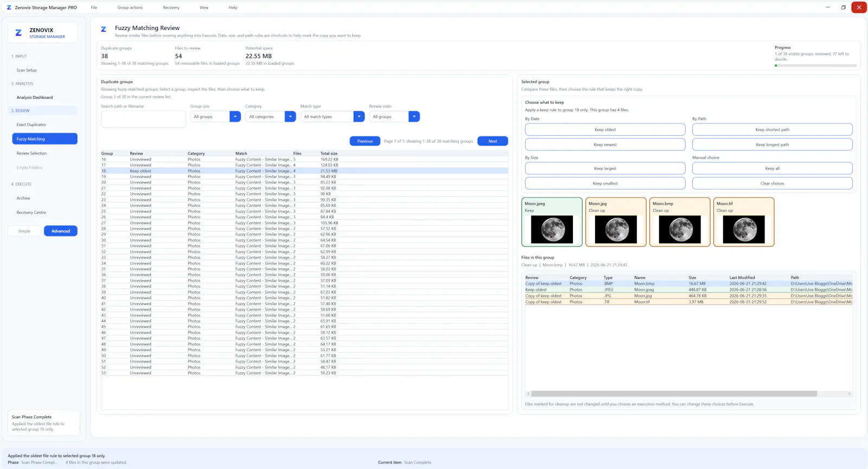Apply the Keep largest rule

point(605,168)
